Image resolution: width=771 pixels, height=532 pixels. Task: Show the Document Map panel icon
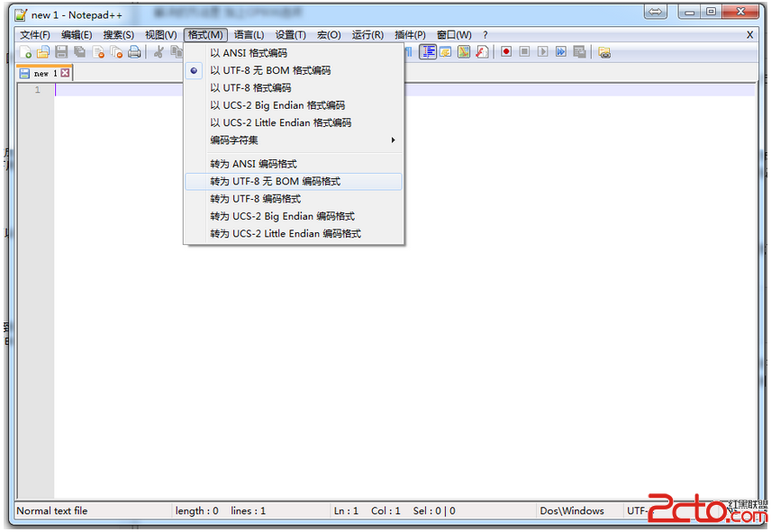click(464, 52)
